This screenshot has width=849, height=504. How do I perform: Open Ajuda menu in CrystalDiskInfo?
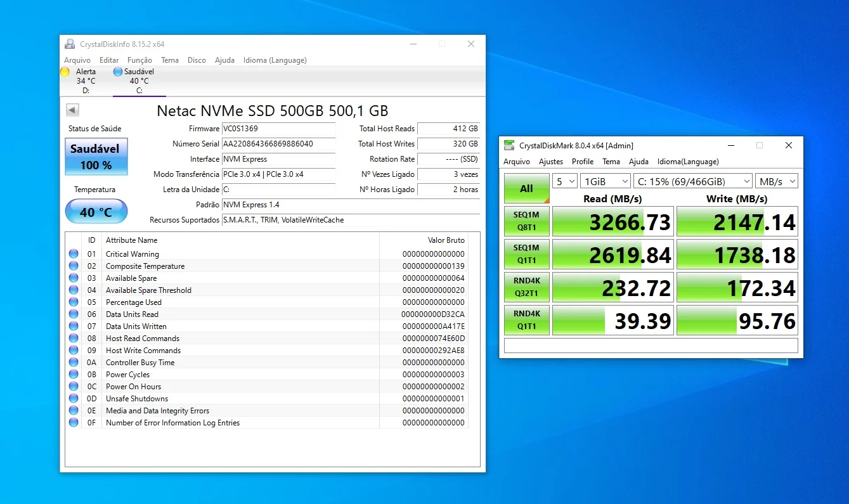[224, 60]
